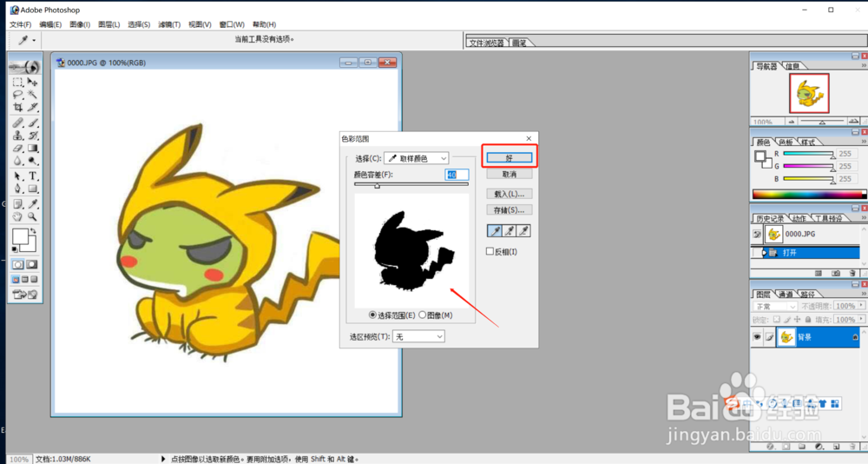Select the Brush tool

pyautogui.click(x=33, y=123)
